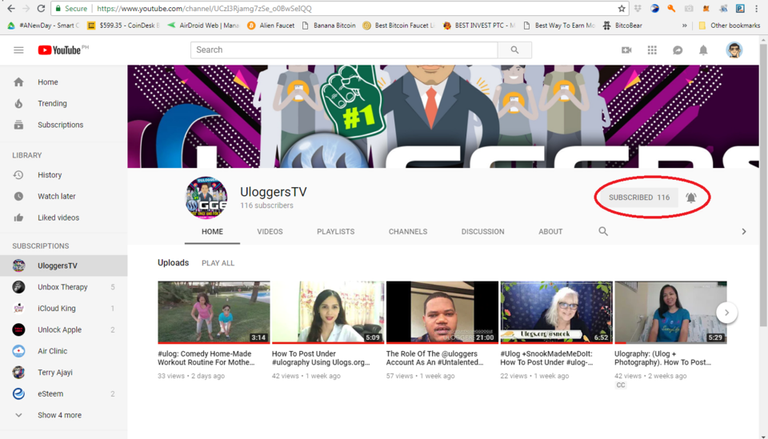The width and height of the screenshot is (768, 439).
Task: Go to Home in the sidebar
Action: click(64, 82)
